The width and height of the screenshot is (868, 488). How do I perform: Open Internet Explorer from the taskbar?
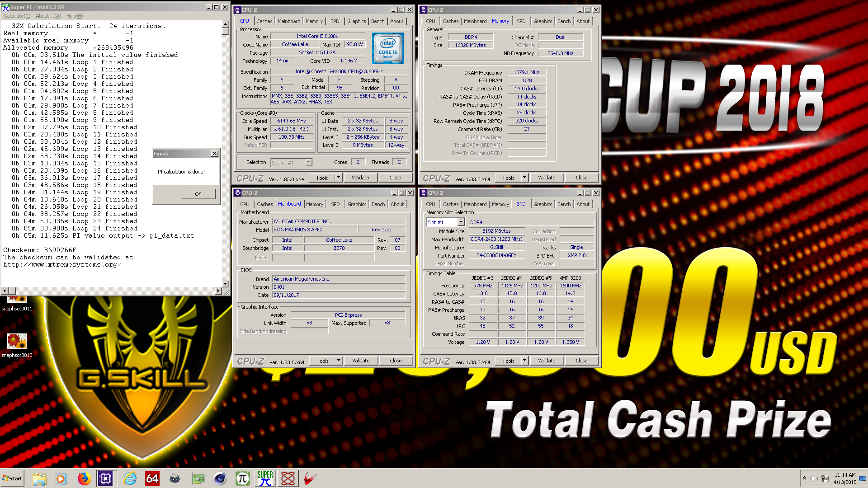pyautogui.click(x=130, y=479)
